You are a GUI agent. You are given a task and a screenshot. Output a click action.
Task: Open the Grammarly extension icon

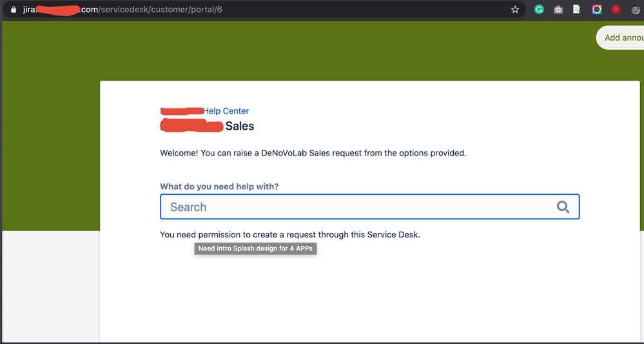(539, 10)
